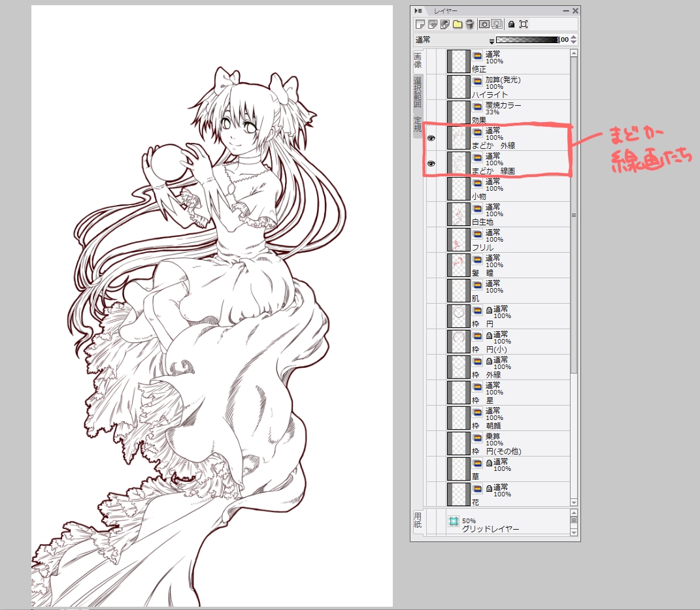The width and height of the screenshot is (700, 610).
Task: Click the lock layer padlock icon
Action: point(511,24)
